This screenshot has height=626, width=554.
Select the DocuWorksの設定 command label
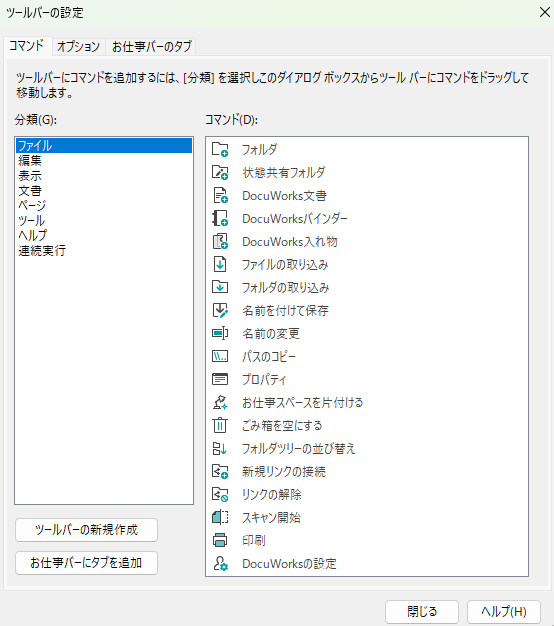coord(289,564)
